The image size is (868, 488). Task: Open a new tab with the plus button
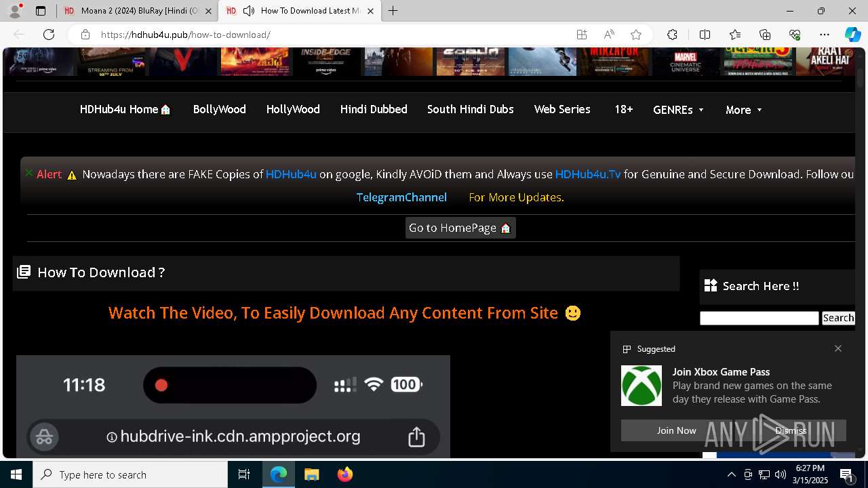pos(393,11)
